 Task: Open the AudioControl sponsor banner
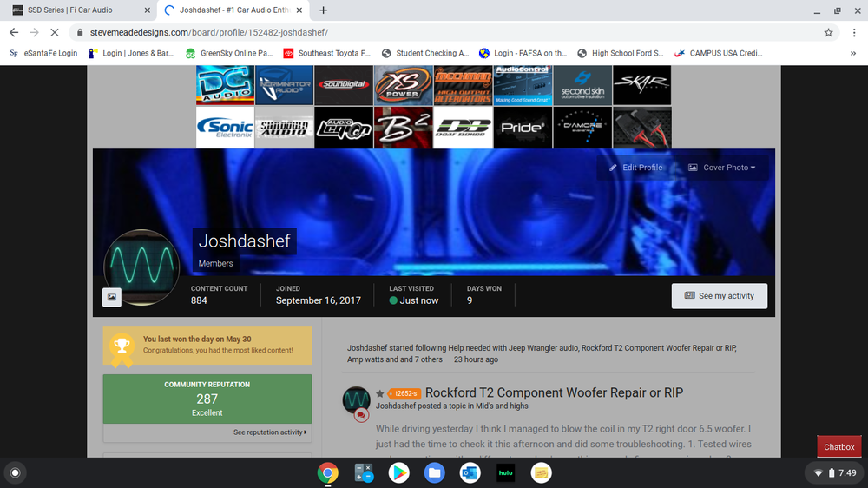point(523,85)
